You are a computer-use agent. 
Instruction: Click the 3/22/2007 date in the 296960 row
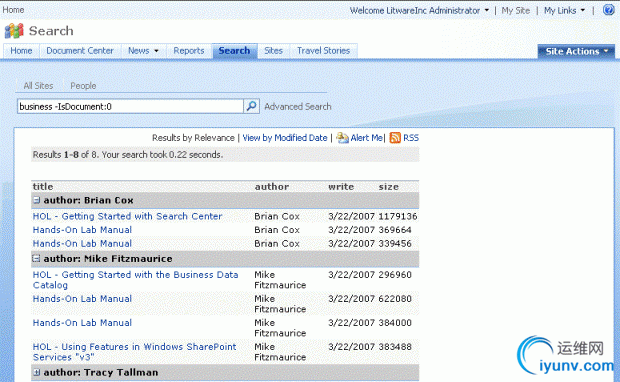351,274
